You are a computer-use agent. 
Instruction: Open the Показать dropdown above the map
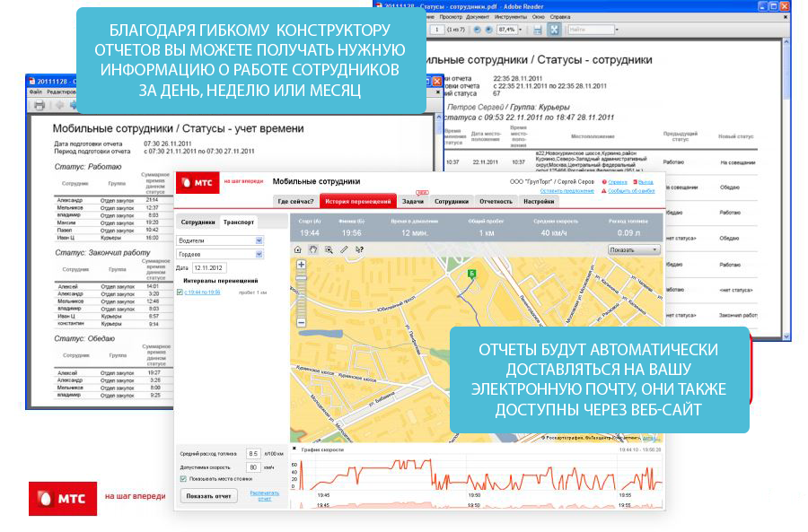point(635,249)
